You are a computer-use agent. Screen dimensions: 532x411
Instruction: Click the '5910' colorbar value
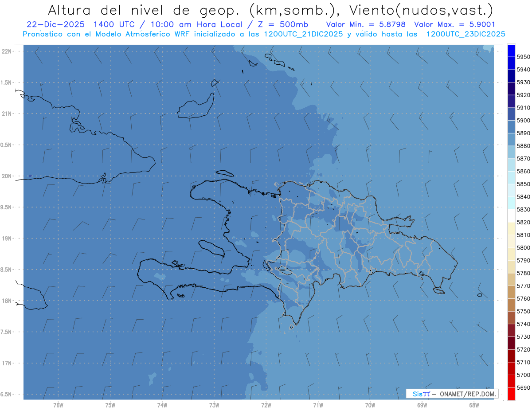pyautogui.click(x=524, y=108)
